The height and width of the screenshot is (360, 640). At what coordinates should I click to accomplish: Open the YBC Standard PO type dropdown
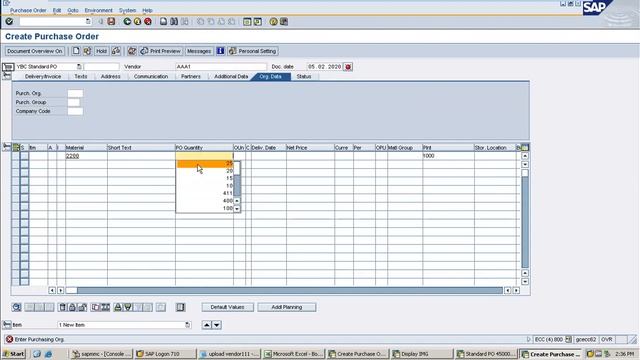[x=79, y=67]
